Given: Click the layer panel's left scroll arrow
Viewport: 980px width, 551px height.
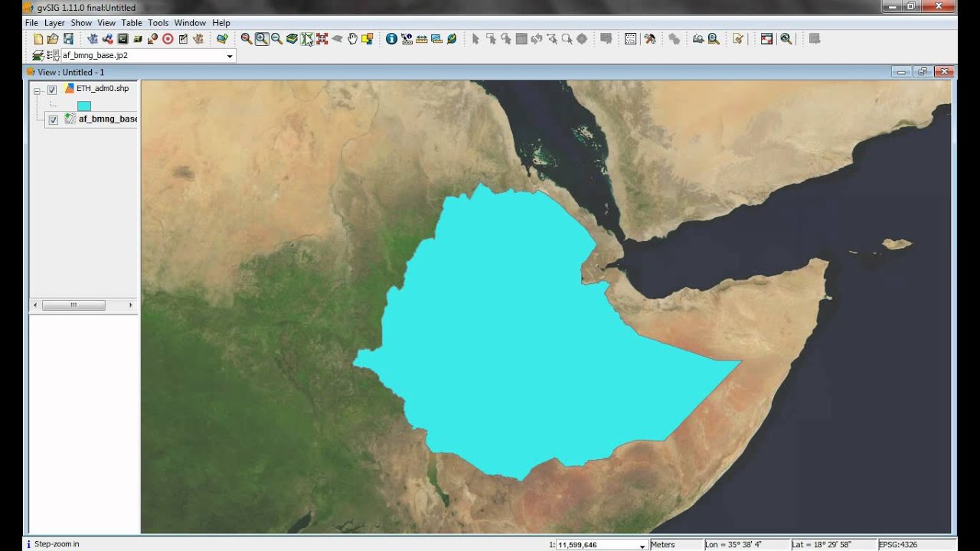Looking at the screenshot, I should coord(34,305).
